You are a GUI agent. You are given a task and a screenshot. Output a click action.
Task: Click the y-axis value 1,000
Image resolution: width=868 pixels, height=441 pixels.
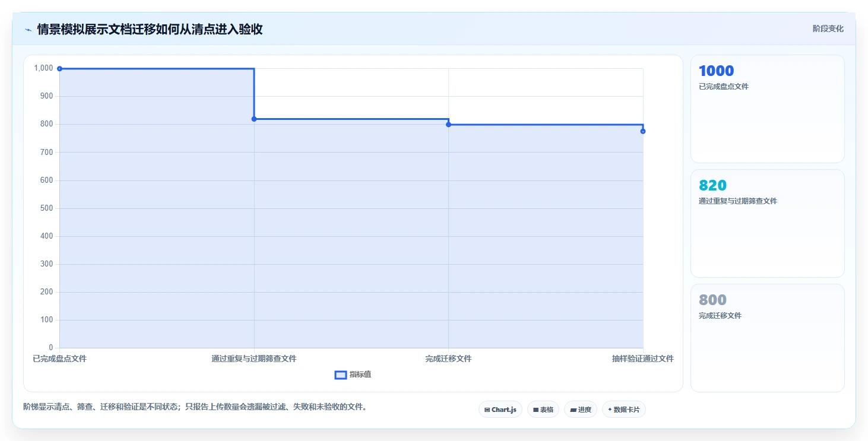(43, 68)
